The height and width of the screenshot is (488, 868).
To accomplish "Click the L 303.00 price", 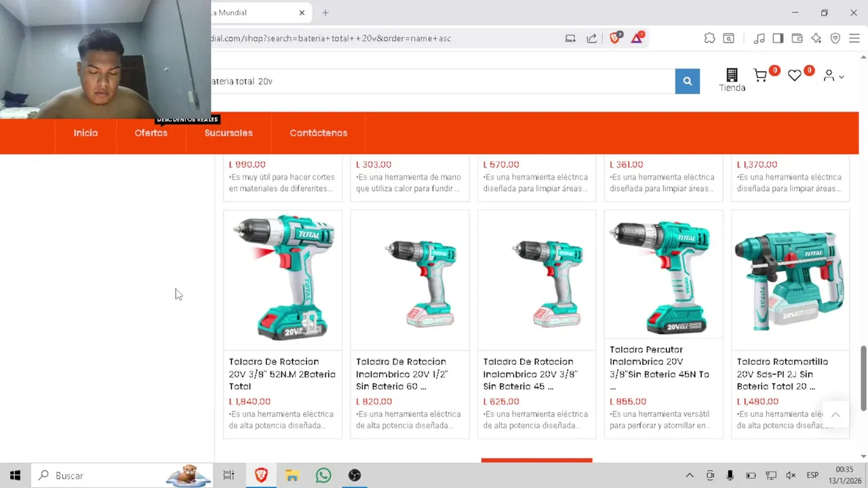I will 374,164.
